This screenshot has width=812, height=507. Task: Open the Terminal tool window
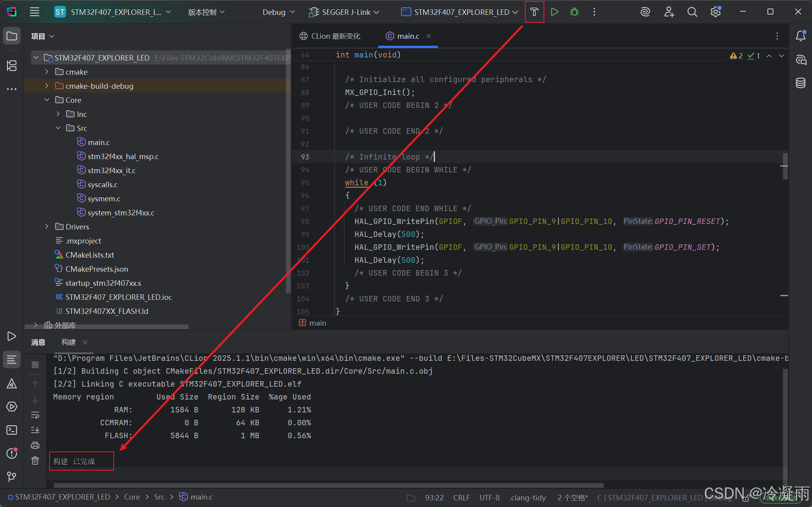(x=12, y=430)
